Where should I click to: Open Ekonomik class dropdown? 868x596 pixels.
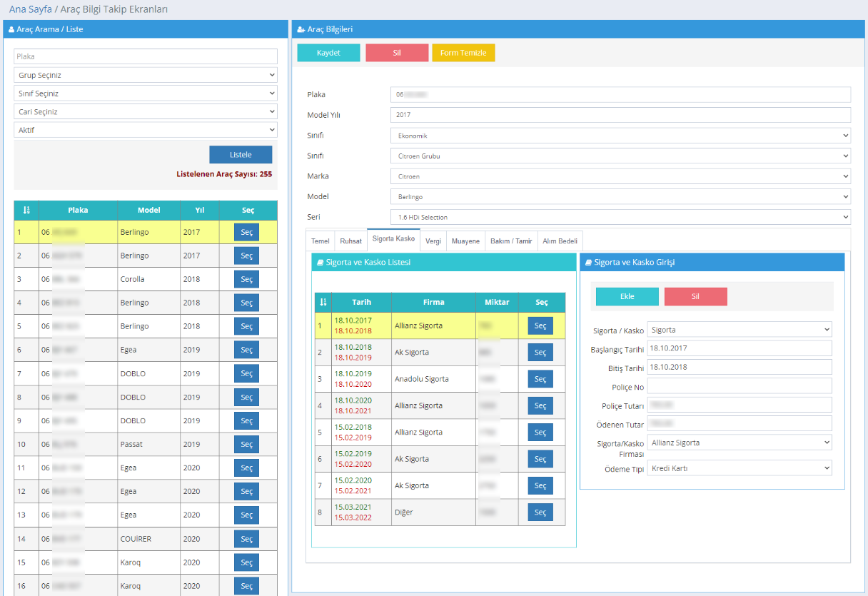click(620, 135)
